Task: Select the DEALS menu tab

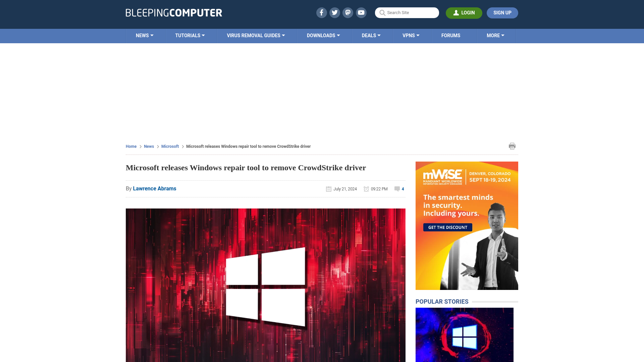Action: pyautogui.click(x=371, y=35)
